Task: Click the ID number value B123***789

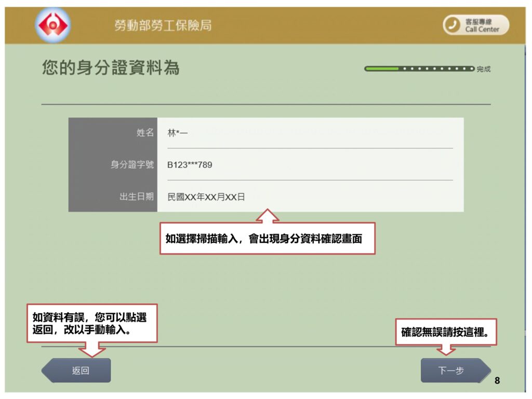Action: tap(190, 165)
